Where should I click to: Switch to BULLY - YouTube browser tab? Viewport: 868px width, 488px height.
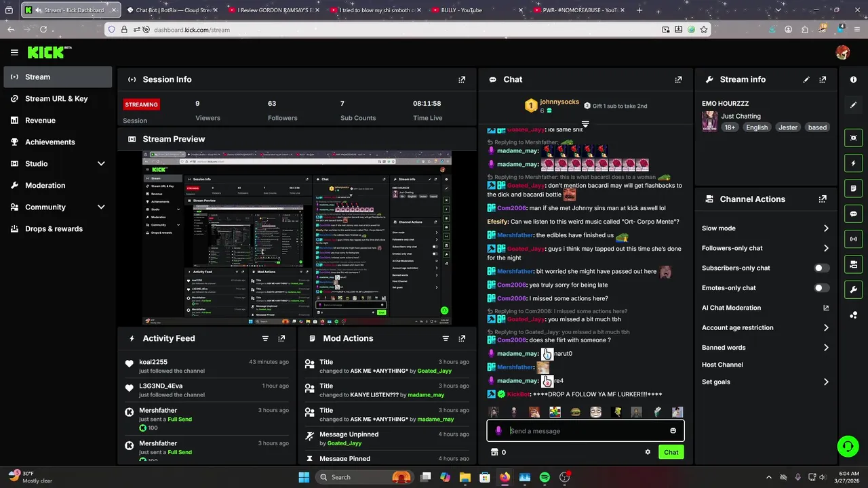(x=475, y=10)
